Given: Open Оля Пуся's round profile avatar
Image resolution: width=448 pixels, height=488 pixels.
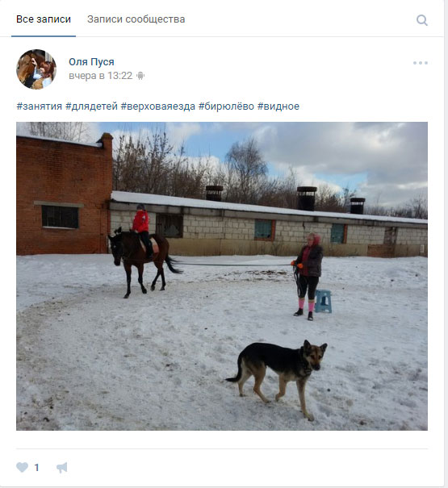Looking at the screenshot, I should pos(36,69).
